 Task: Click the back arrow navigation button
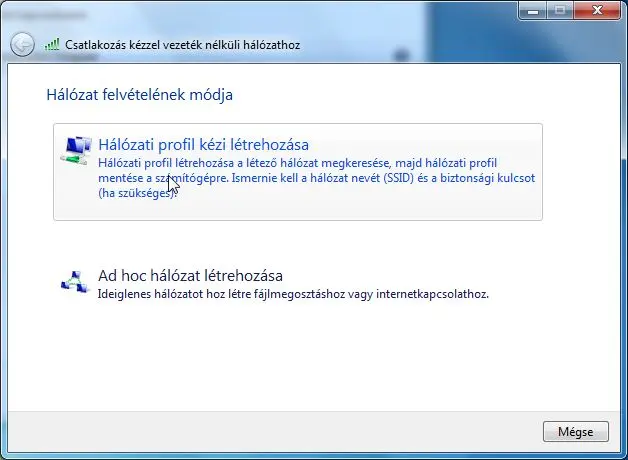(22, 44)
